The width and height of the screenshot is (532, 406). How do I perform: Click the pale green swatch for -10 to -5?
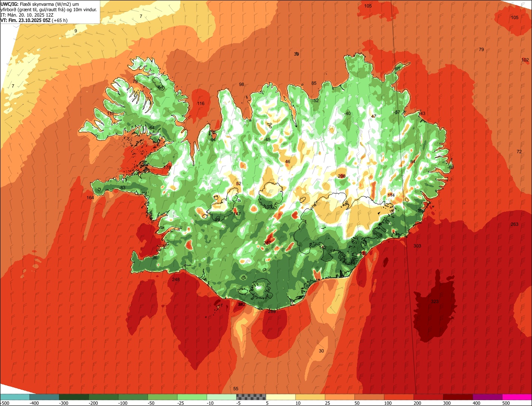[222, 397]
